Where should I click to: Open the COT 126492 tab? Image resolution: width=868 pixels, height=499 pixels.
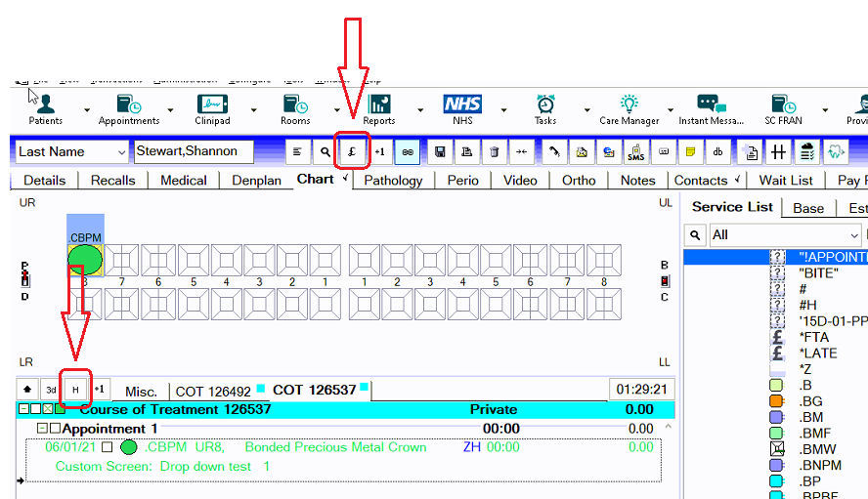point(213,391)
